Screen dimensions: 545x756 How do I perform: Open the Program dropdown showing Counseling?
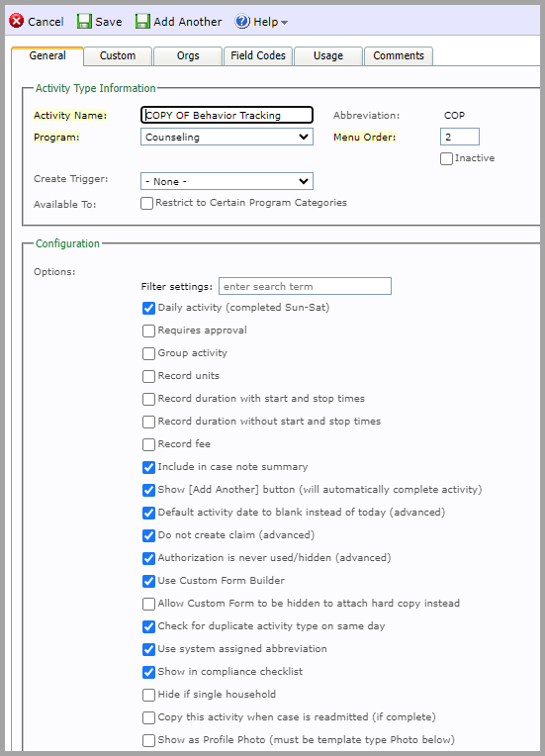[227, 137]
